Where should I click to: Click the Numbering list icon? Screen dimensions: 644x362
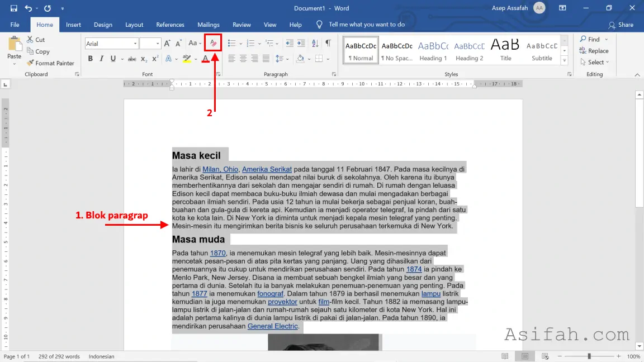coord(250,43)
